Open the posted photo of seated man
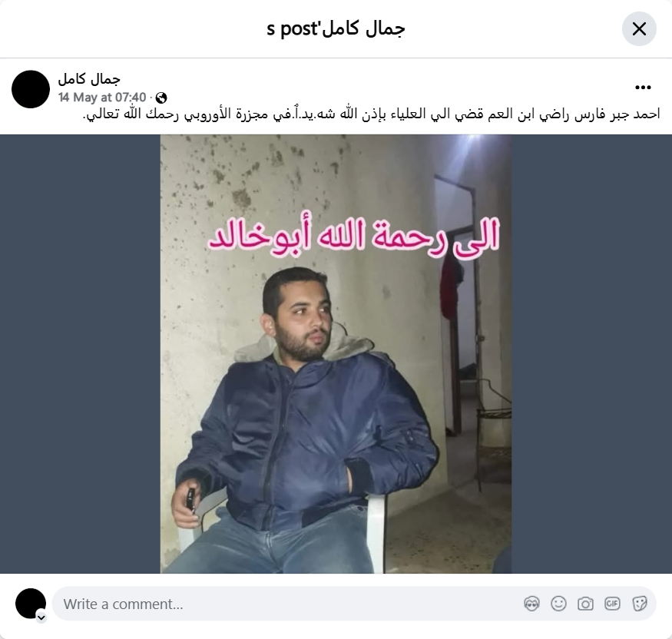 [x=336, y=354]
